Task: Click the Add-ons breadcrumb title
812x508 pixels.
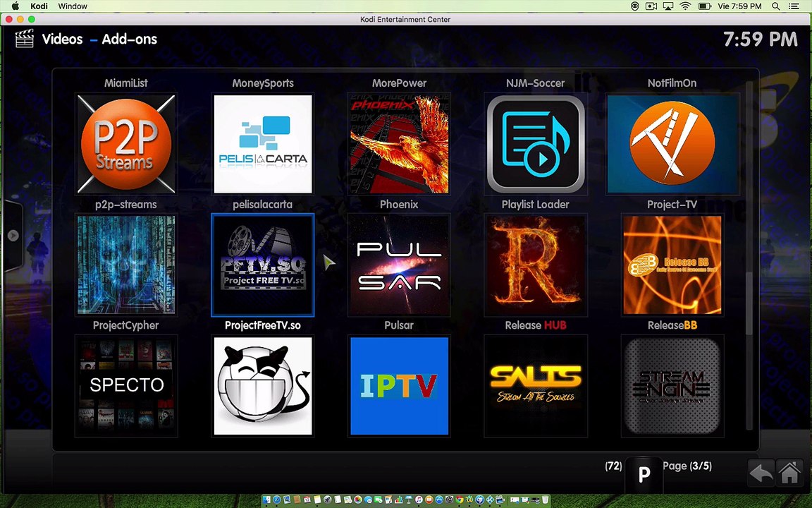Action: pyautogui.click(x=130, y=39)
